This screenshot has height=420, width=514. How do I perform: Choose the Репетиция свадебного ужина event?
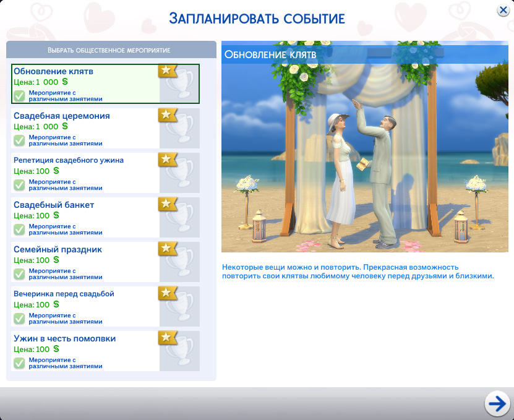click(x=69, y=160)
